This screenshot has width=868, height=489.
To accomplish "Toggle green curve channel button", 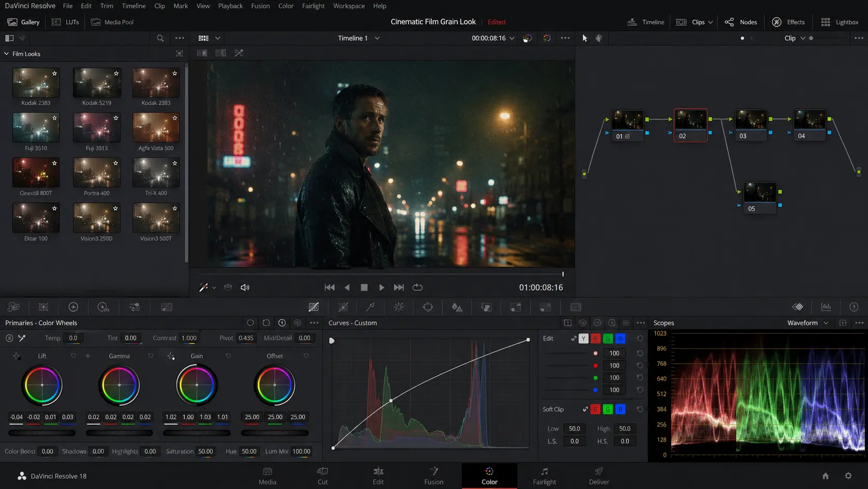I will click(x=608, y=338).
